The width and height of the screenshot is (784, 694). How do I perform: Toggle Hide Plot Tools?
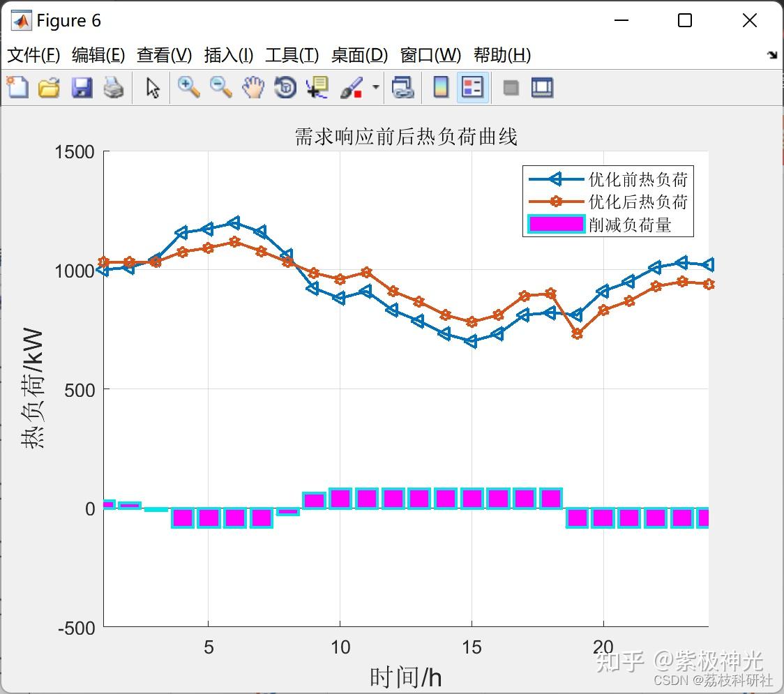pos(511,87)
